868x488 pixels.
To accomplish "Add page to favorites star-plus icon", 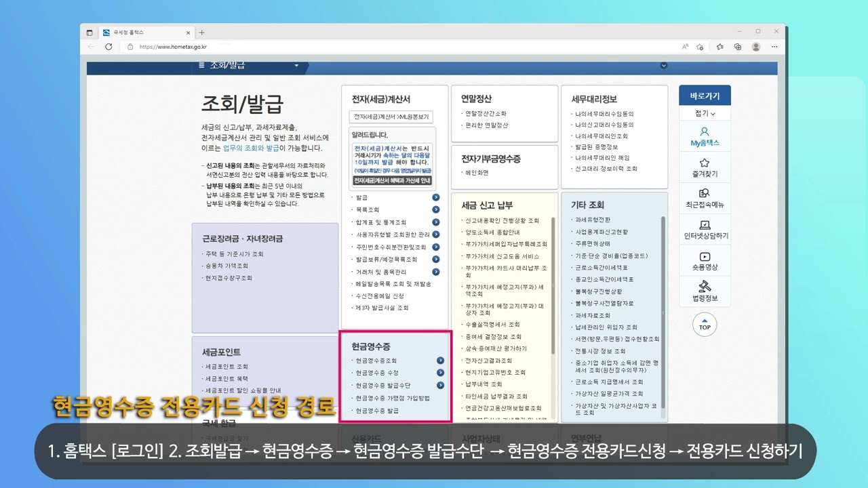I will pyautogui.click(x=700, y=47).
